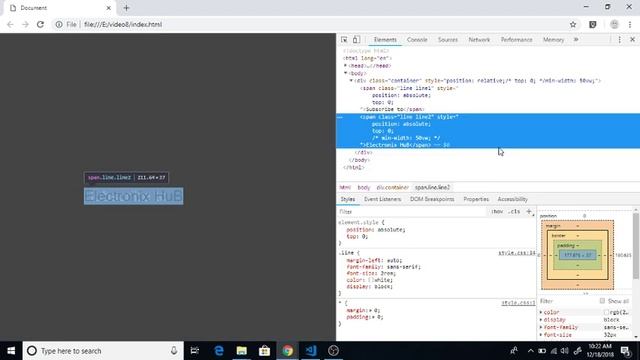
Task: Open a new browser tab
Action: pyautogui.click(x=126, y=8)
